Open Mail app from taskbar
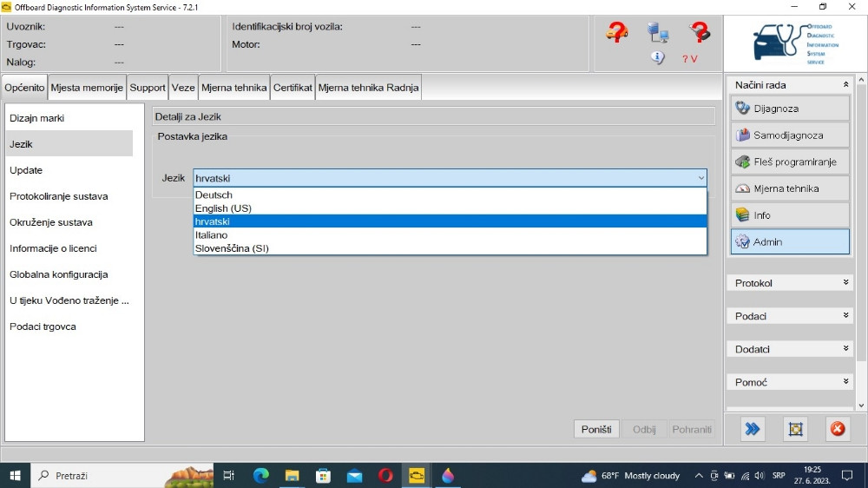This screenshot has width=868, height=488. point(354,475)
